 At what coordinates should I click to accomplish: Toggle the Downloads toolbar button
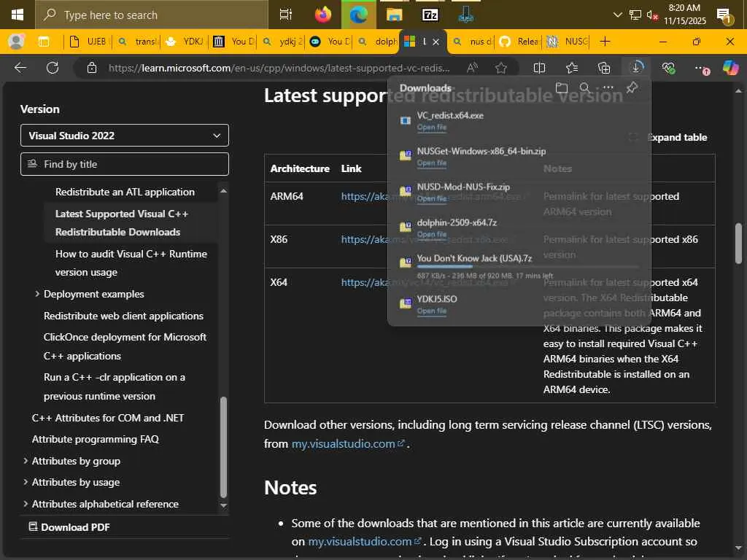[x=636, y=68]
